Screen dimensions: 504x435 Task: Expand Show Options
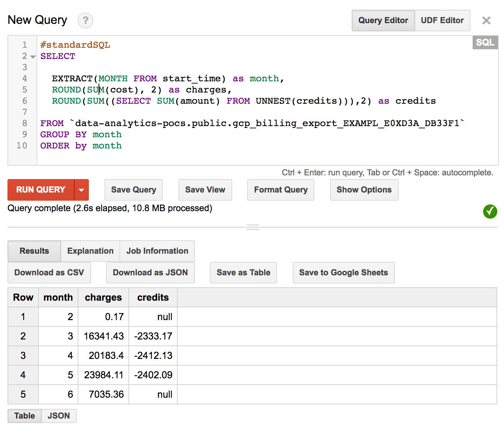click(x=364, y=190)
